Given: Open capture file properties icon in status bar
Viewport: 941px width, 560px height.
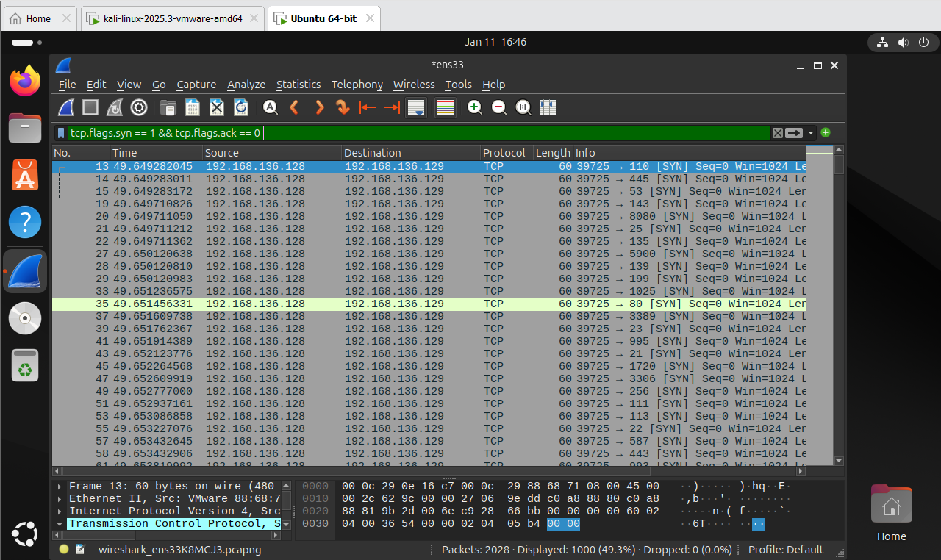Looking at the screenshot, I should pyautogui.click(x=80, y=549).
